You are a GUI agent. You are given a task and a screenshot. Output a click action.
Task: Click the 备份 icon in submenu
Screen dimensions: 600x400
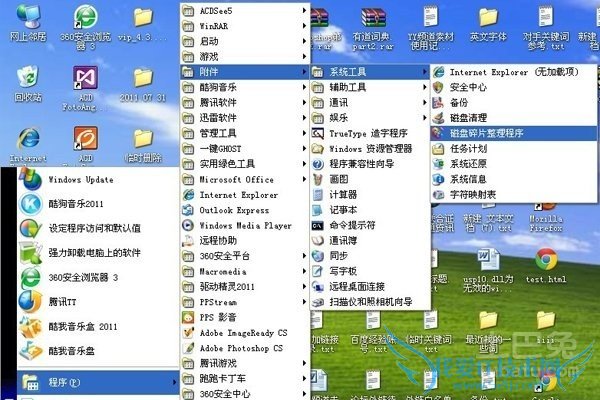(x=438, y=103)
